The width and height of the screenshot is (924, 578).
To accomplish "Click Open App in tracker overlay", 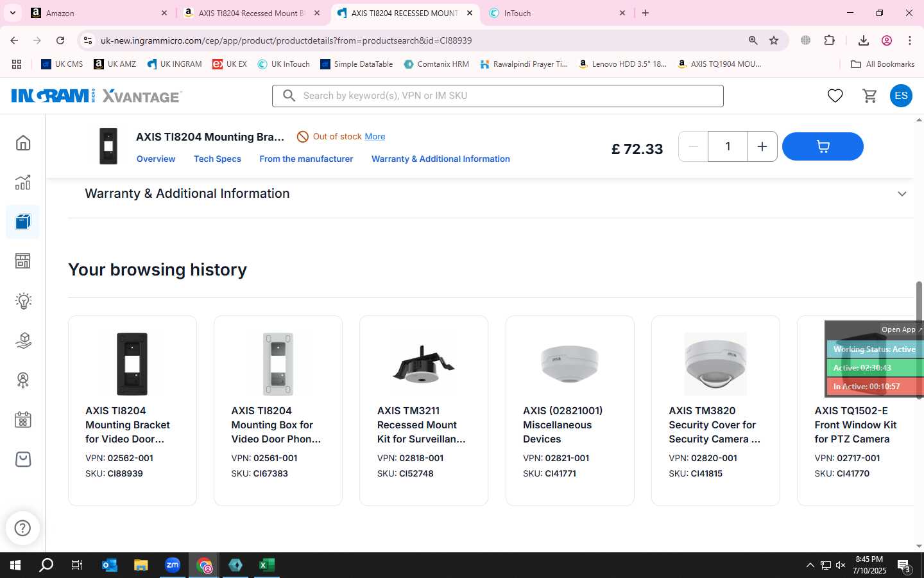I will pyautogui.click(x=901, y=329).
